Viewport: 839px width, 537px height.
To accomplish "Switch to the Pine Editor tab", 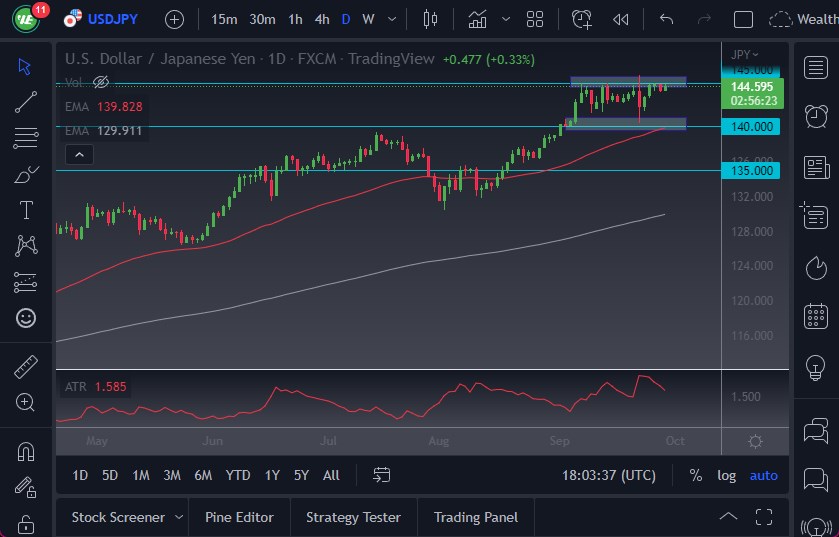I will 239,517.
